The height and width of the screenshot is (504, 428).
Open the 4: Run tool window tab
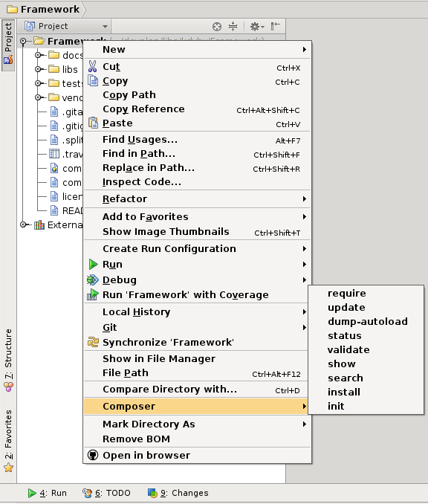48,493
